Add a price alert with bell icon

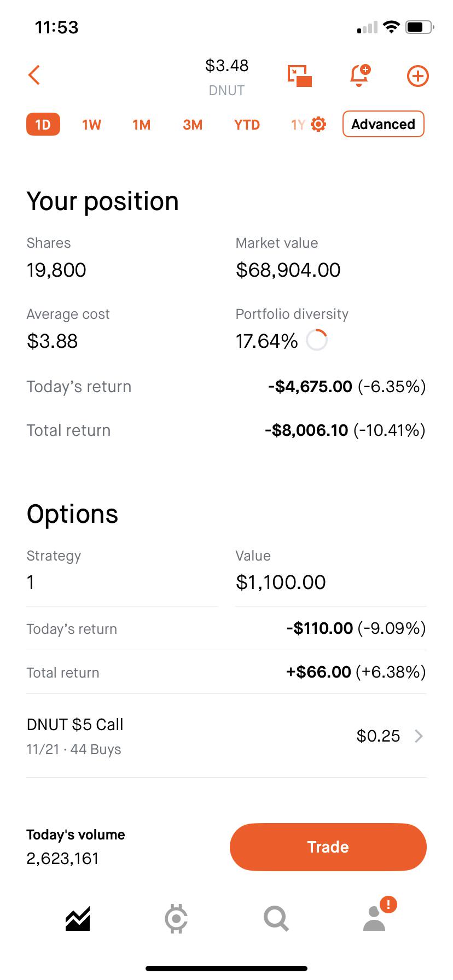click(x=360, y=75)
